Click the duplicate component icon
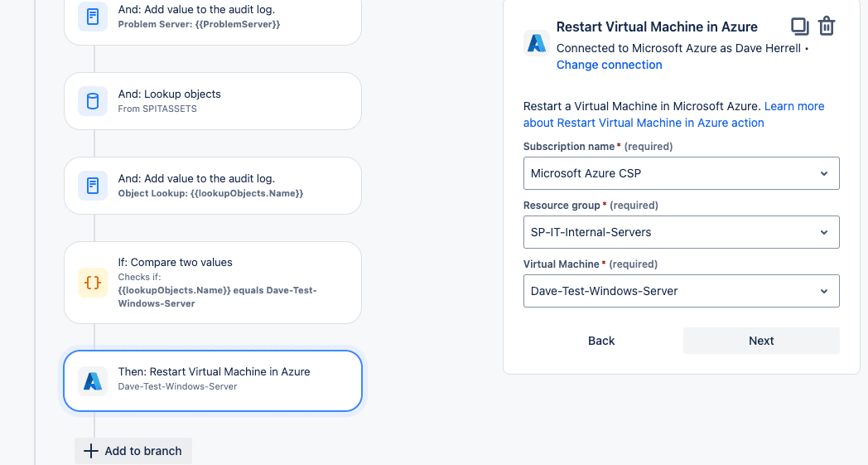The width and height of the screenshot is (868, 465). tap(799, 26)
